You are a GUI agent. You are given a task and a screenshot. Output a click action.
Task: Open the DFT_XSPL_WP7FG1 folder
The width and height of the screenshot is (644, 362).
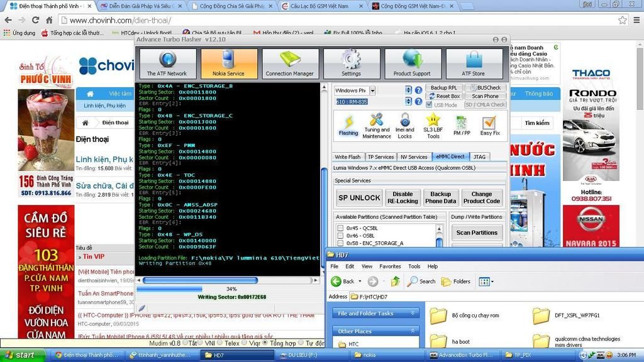click(566, 315)
